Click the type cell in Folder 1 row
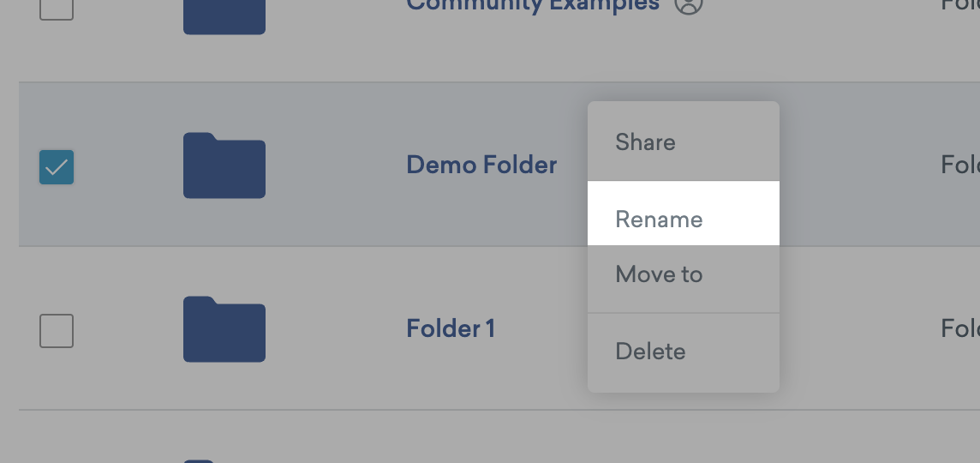980x463 pixels. click(960, 328)
